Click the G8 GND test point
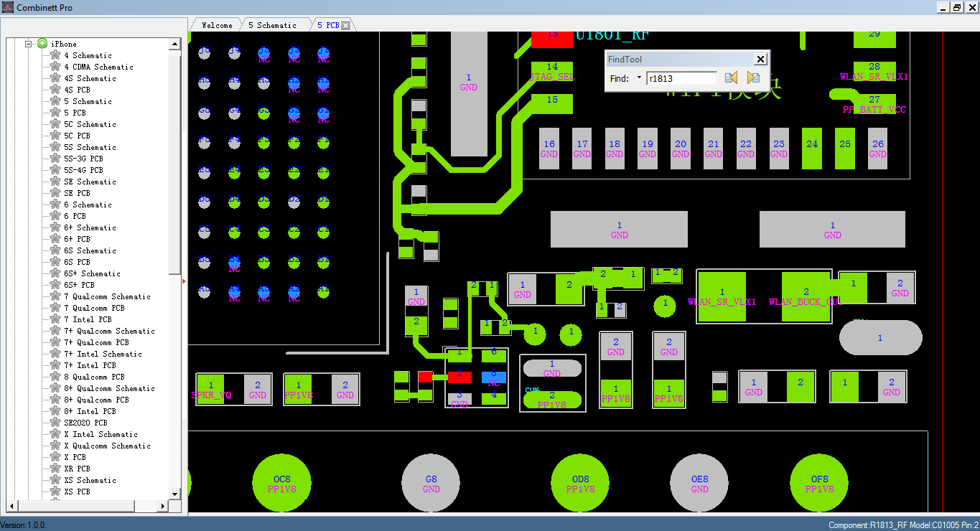 click(431, 484)
